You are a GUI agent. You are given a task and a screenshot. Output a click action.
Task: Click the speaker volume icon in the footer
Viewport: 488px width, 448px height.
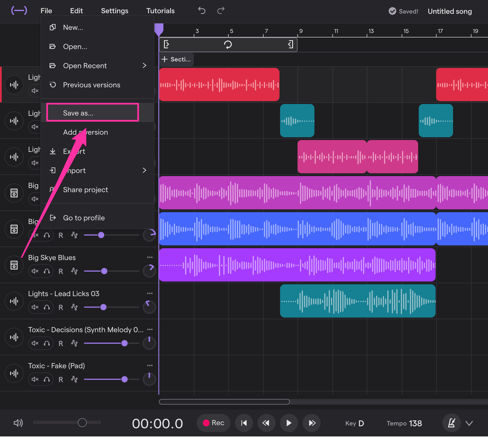18,423
